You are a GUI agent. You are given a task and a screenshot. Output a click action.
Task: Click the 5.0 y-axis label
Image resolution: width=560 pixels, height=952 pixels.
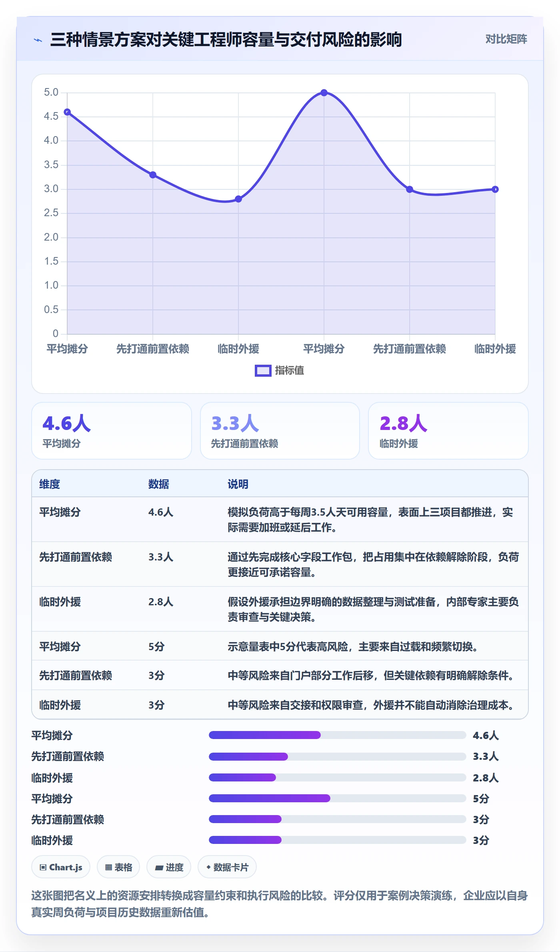[x=51, y=92]
